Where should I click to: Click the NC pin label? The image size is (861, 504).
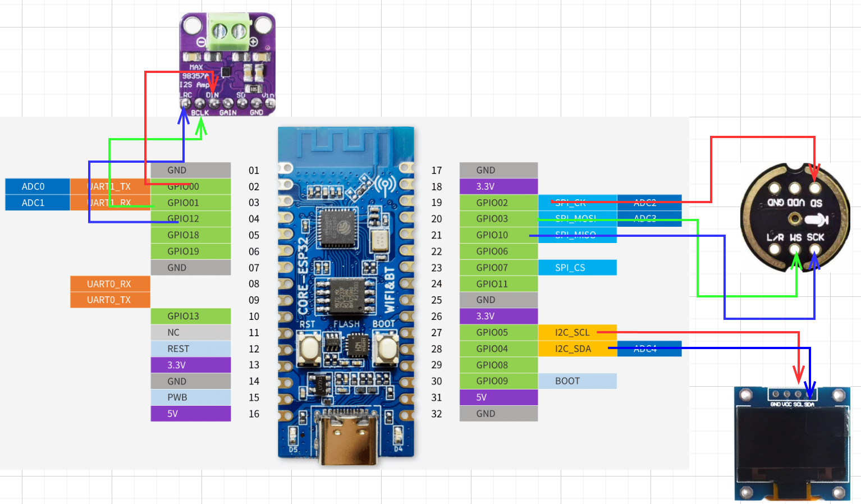[191, 332]
